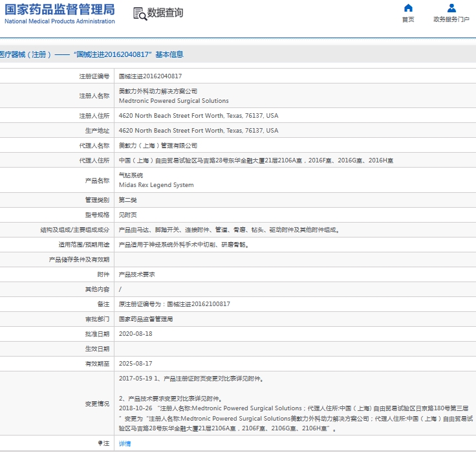Click the 国家药品监督管理局 logo
Screen dimensions: 476x453
[59, 10]
